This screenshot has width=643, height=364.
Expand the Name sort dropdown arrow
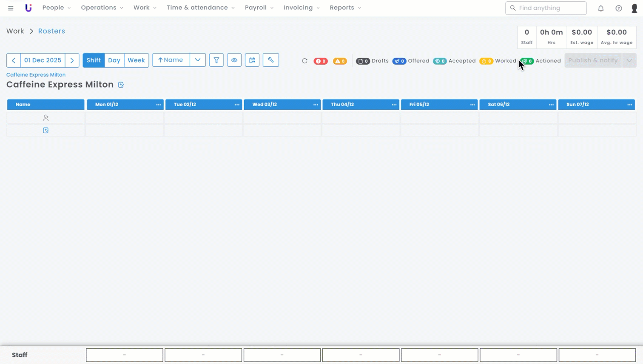pyautogui.click(x=198, y=60)
